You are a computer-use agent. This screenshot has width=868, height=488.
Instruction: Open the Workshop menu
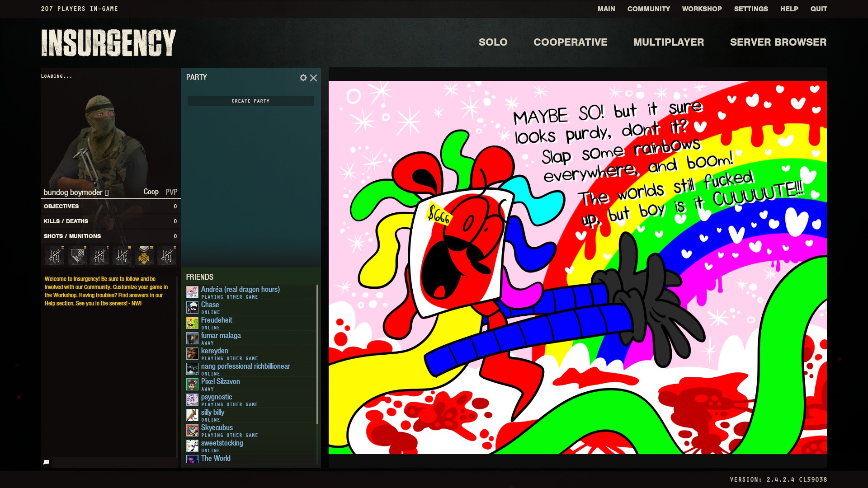point(702,9)
